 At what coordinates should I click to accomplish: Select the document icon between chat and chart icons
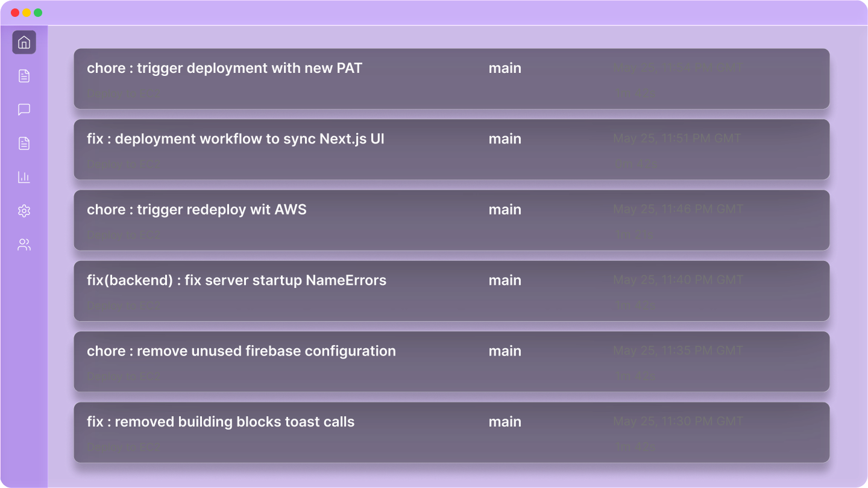[24, 143]
